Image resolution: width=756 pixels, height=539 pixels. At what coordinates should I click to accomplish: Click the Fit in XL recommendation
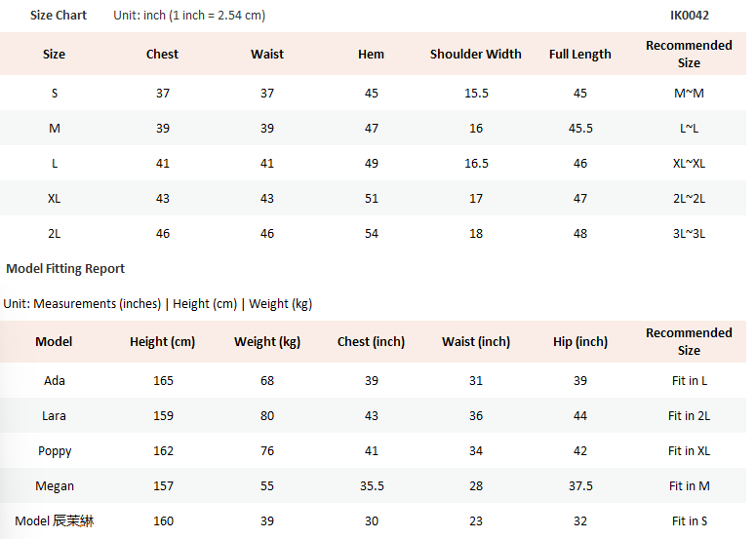click(689, 451)
